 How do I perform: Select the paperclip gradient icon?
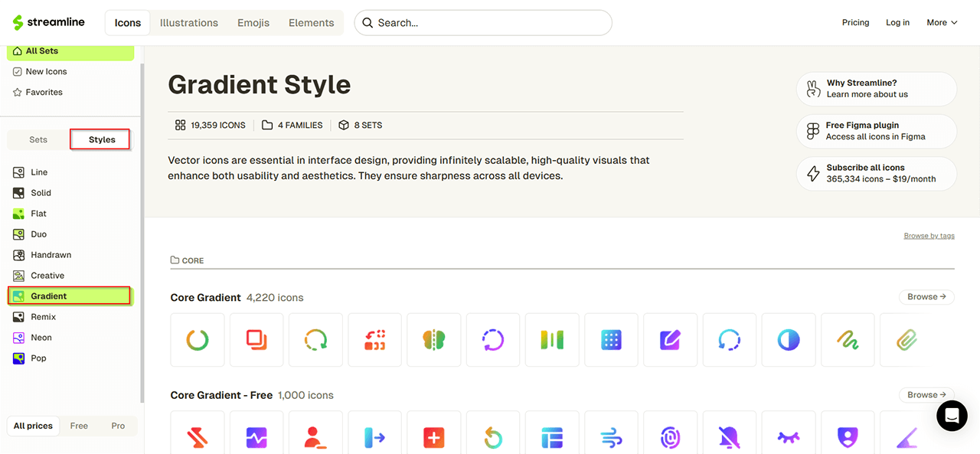pos(906,340)
